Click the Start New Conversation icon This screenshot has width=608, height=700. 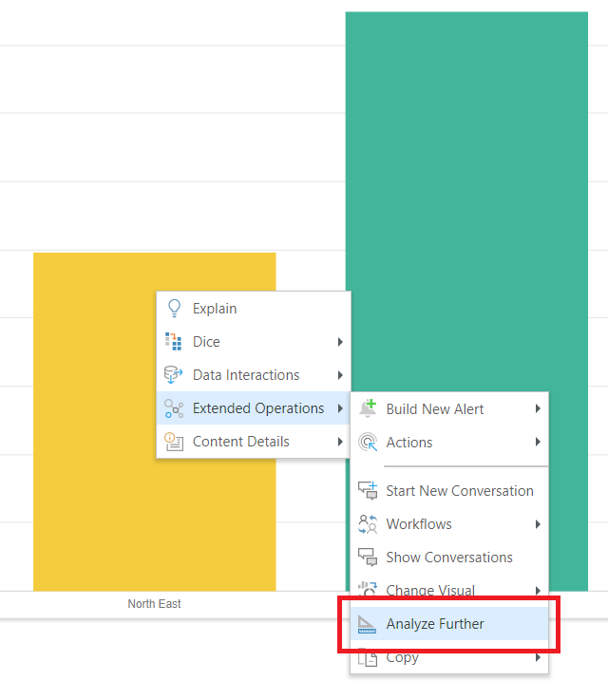pos(368,490)
